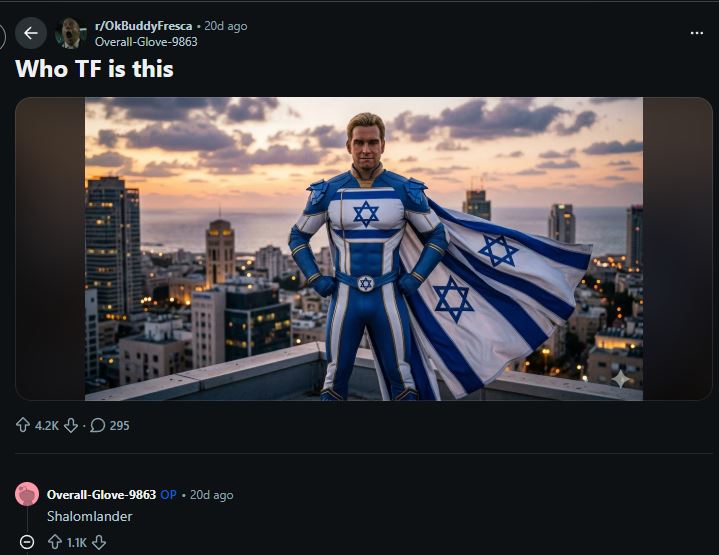
Task: Click the post title "Who TF is this"
Action: point(94,69)
